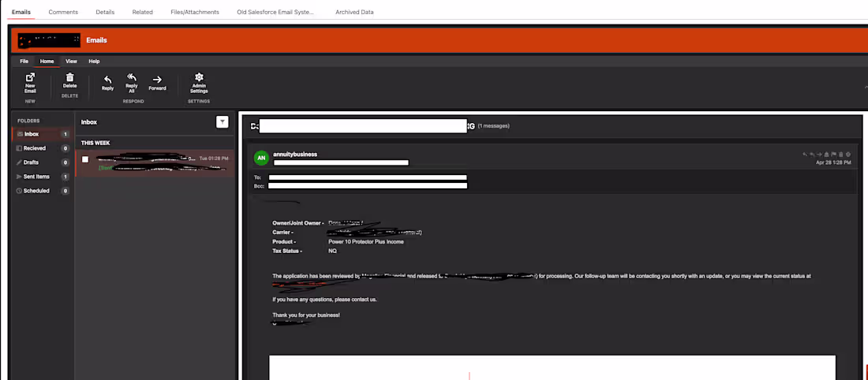Click the sender name annuitybusiness
The width and height of the screenshot is (868, 380).
(x=295, y=155)
